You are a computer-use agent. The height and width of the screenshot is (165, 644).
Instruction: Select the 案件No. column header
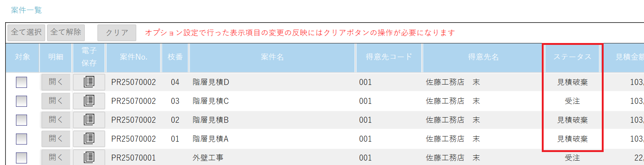point(134,57)
